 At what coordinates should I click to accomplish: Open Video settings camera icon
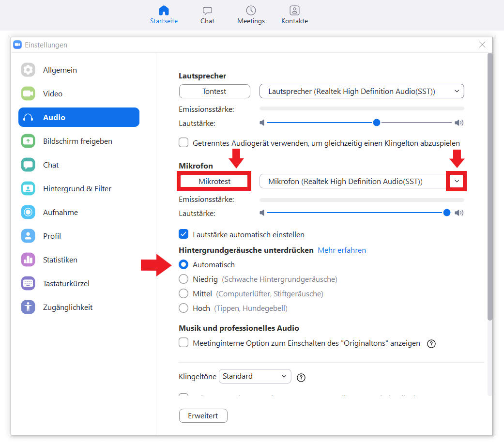[x=28, y=94]
